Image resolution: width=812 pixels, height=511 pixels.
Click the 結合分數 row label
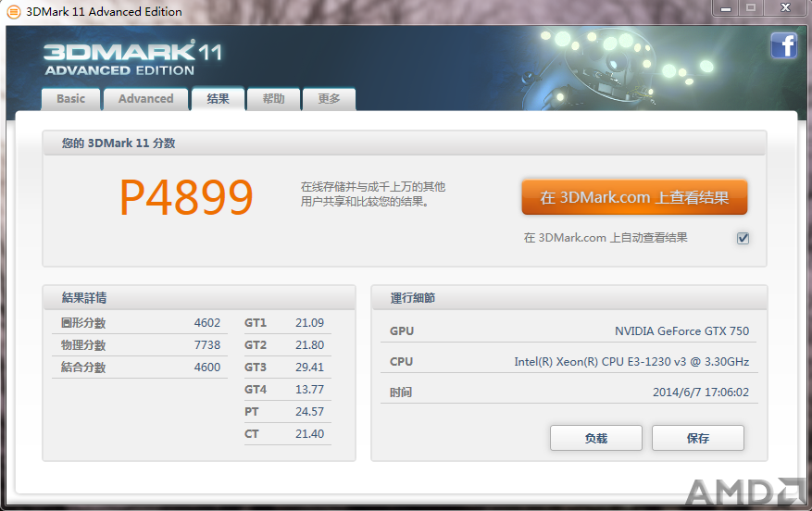pos(83,368)
